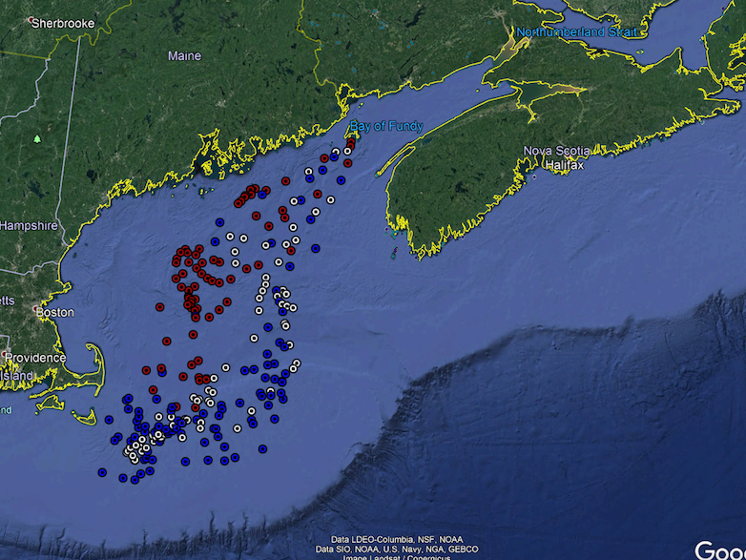The height and width of the screenshot is (560, 746).
Task: Click the Maine state label
Action: [x=185, y=56]
